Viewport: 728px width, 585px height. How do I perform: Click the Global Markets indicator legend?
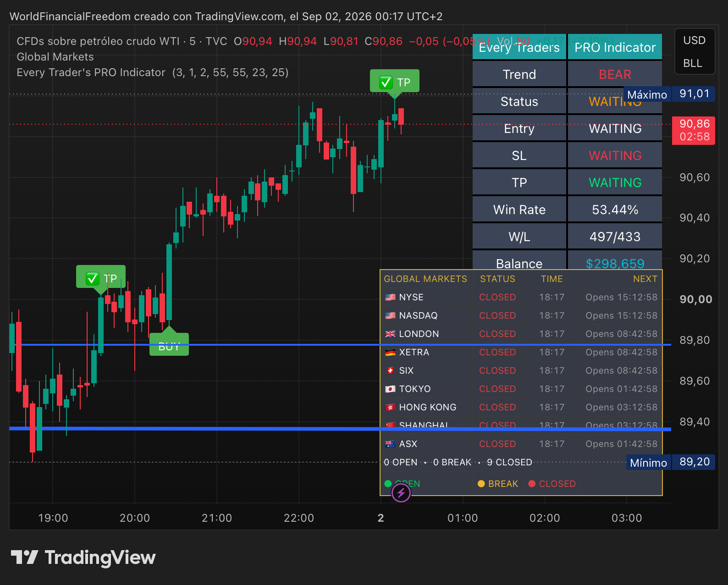click(x=55, y=57)
